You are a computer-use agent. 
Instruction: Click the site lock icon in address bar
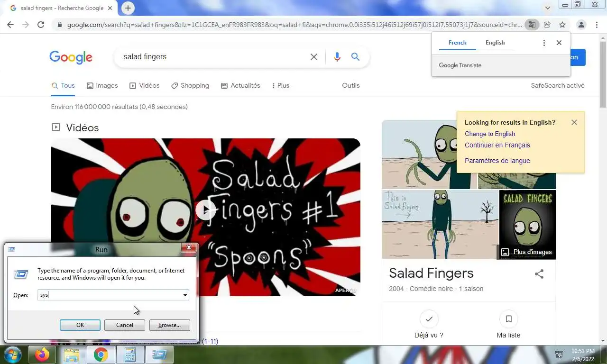tap(59, 25)
